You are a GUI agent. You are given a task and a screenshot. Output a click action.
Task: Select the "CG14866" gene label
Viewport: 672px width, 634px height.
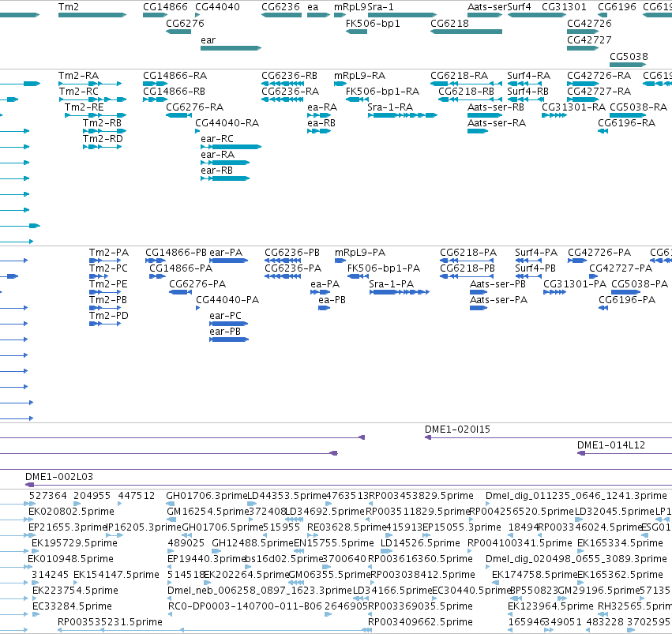[165, 7]
